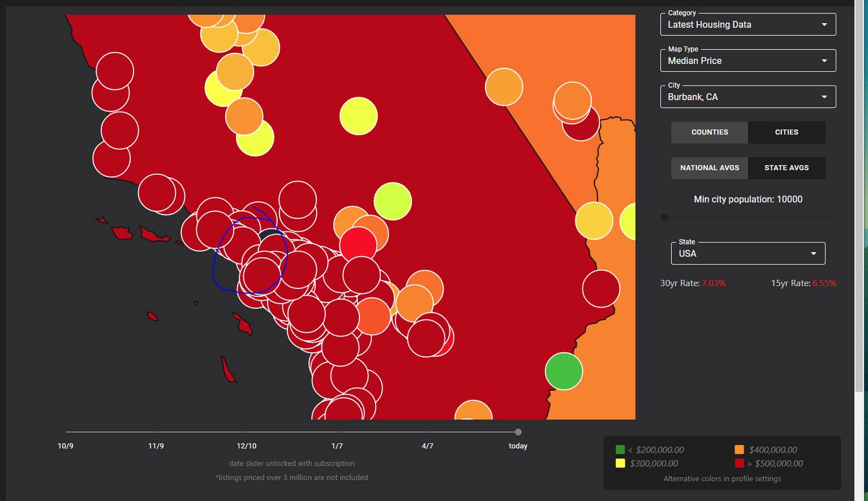The height and width of the screenshot is (501, 868).
Task: Switch to the Cities view
Action: pos(786,132)
